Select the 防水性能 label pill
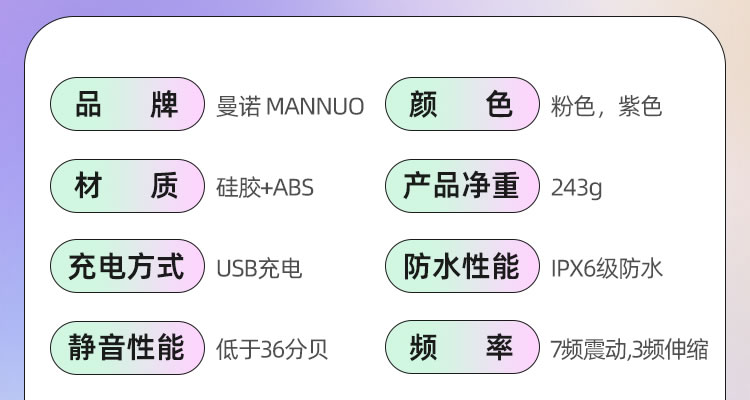Viewport: 750px width, 400px height. [462, 266]
